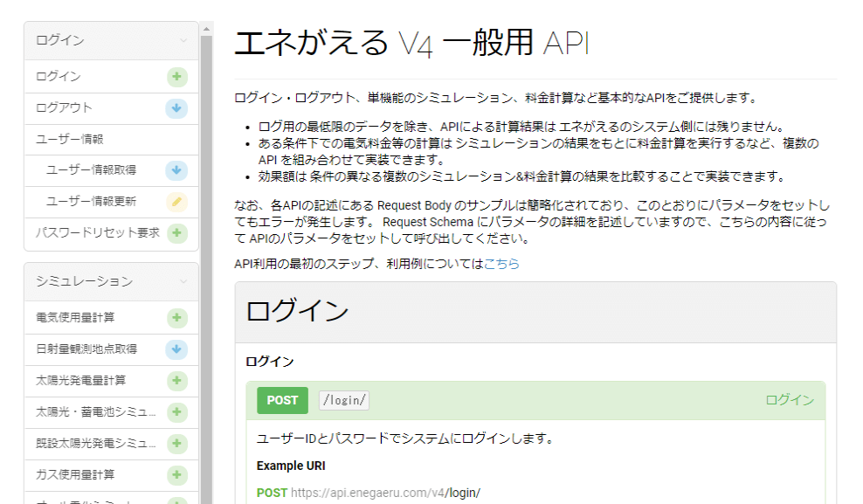The height and width of the screenshot is (504, 863).
Task: Open the ログアウト item in the sidebar
Action: pyautogui.click(x=111, y=107)
